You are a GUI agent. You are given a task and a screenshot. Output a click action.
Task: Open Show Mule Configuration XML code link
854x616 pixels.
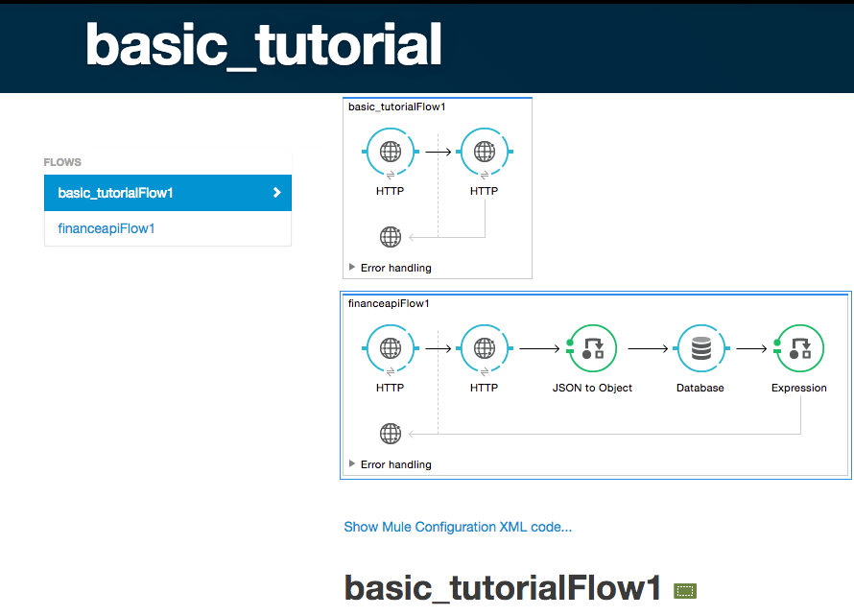[x=458, y=527]
